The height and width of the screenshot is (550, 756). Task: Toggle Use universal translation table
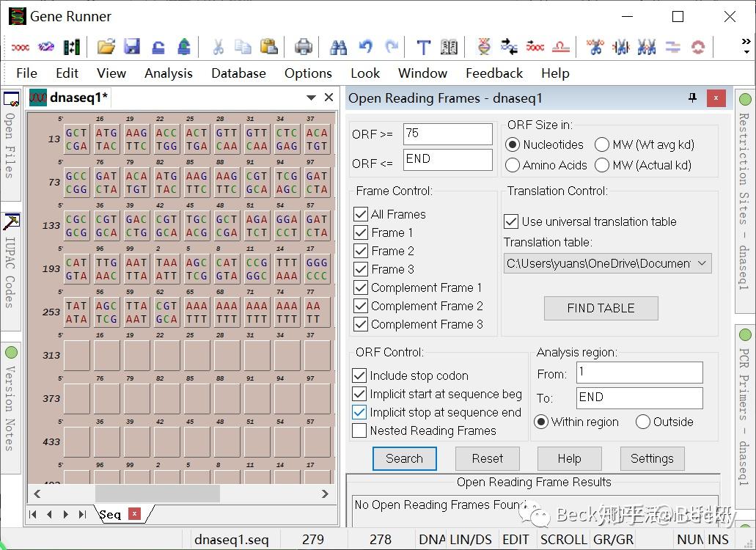point(511,221)
